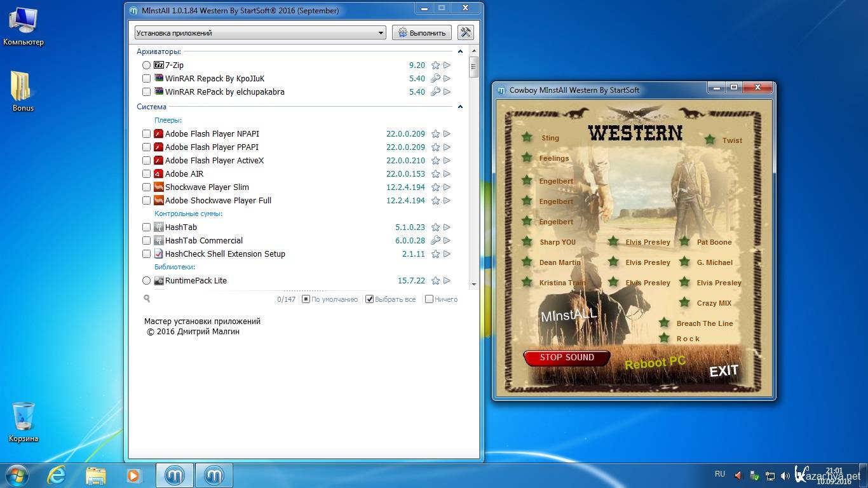868x488 pixels.
Task: Click the search magnifier icon below list
Action: coord(147,299)
